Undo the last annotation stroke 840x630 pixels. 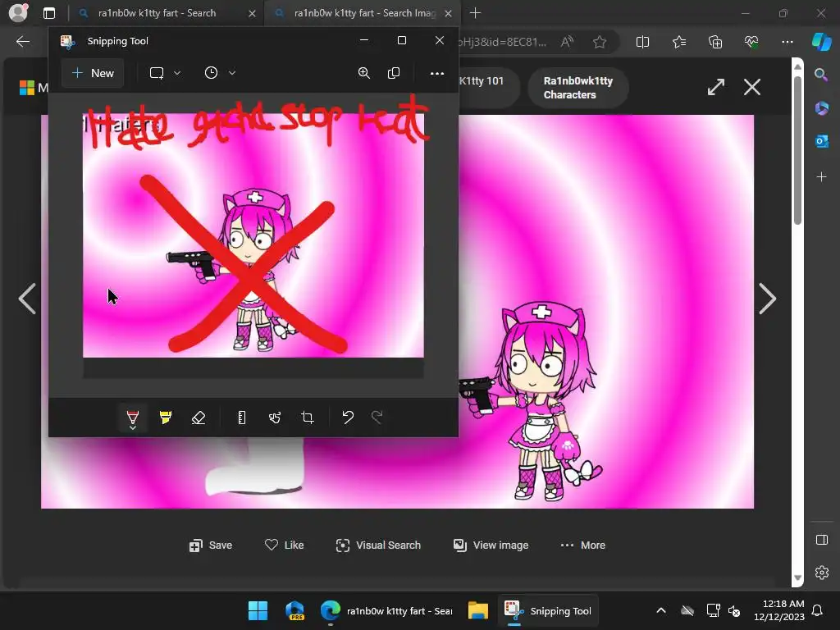348,418
